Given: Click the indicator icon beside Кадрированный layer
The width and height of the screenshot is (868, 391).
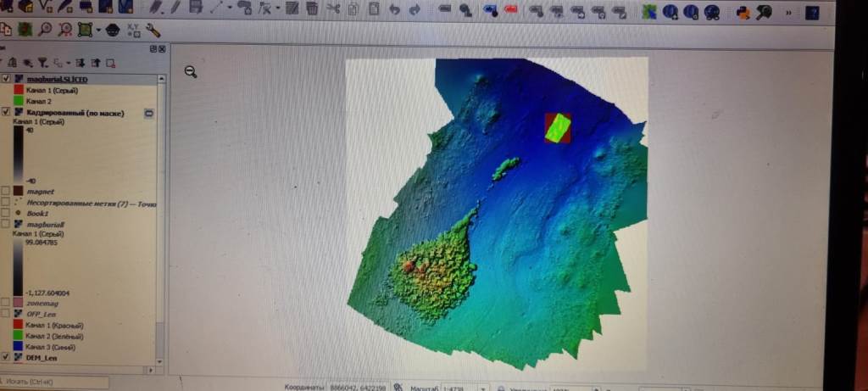Looking at the screenshot, I should 148,113.
